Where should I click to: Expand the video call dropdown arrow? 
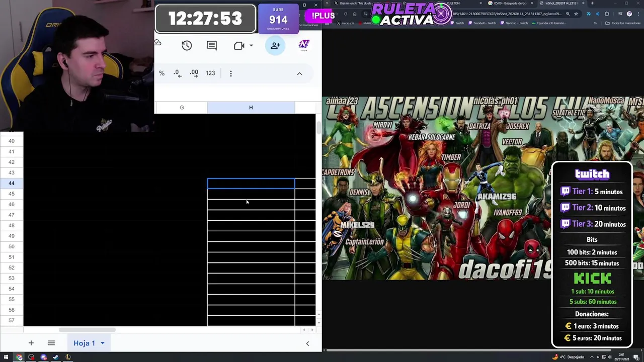(251, 45)
